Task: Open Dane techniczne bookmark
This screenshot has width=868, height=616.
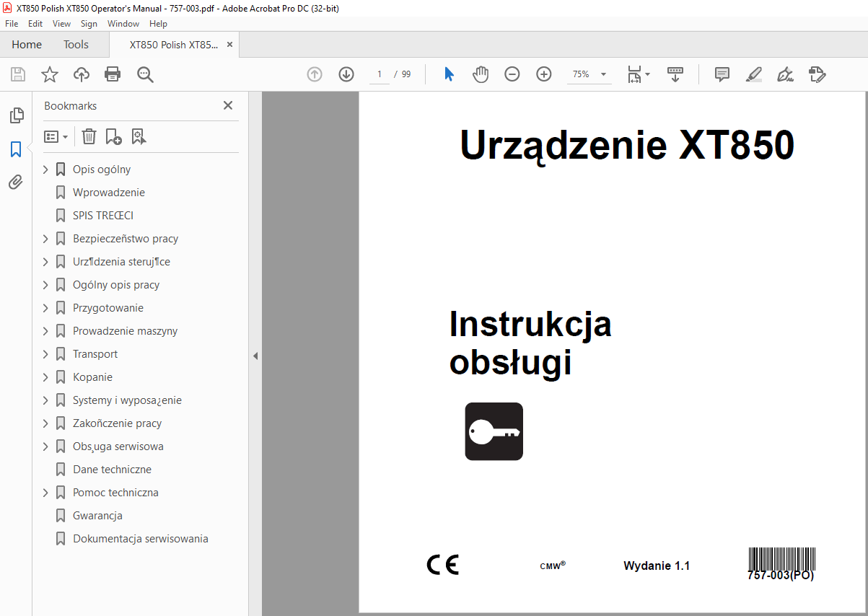Action: (112, 470)
